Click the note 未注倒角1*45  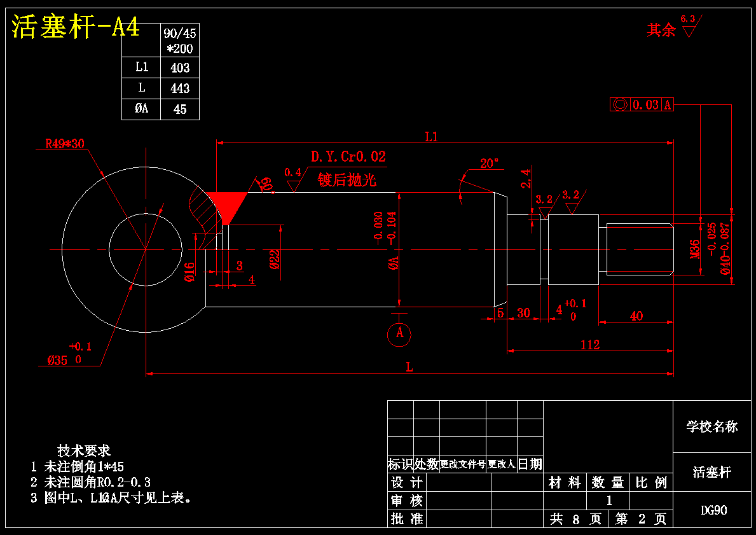pos(84,466)
